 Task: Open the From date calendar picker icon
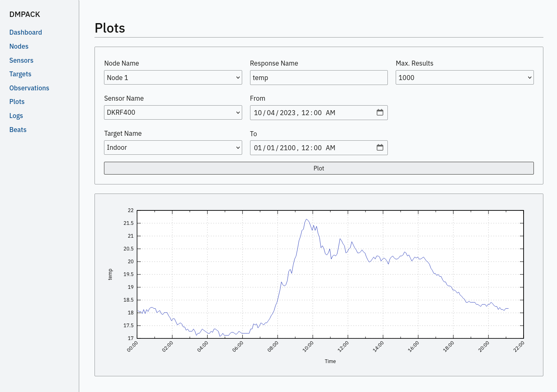[x=380, y=113]
